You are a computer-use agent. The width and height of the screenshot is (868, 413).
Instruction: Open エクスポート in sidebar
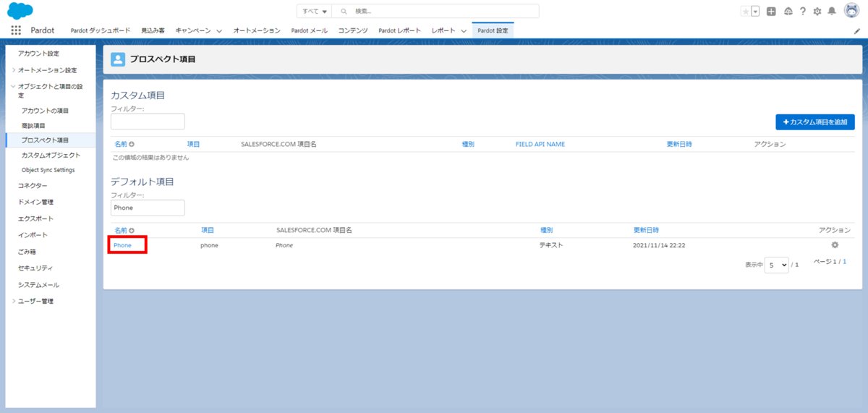[35, 218]
